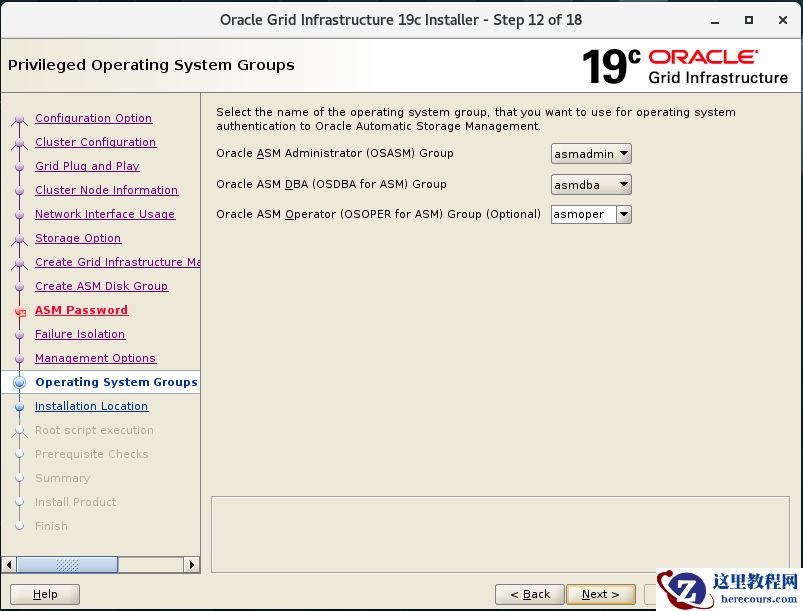
Task: Click the Installation Location step marker
Action: (19, 407)
